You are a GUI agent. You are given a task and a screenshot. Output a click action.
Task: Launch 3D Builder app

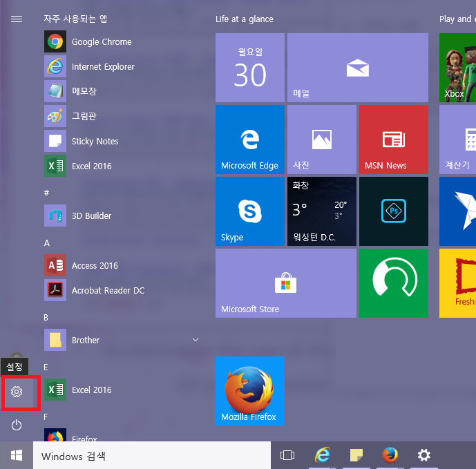122,216
